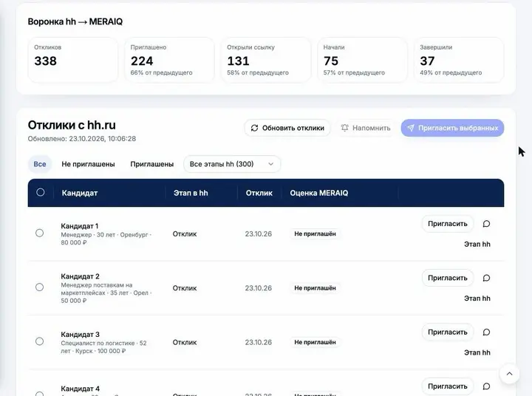The height and width of the screenshot is (396, 532).
Task: Invite Кандидат 2 with 'Пригласить' button
Action: click(x=448, y=278)
